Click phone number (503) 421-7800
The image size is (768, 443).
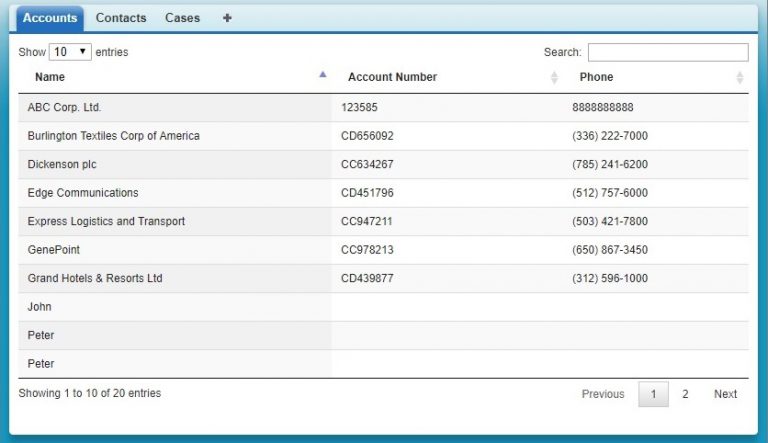(x=610, y=221)
